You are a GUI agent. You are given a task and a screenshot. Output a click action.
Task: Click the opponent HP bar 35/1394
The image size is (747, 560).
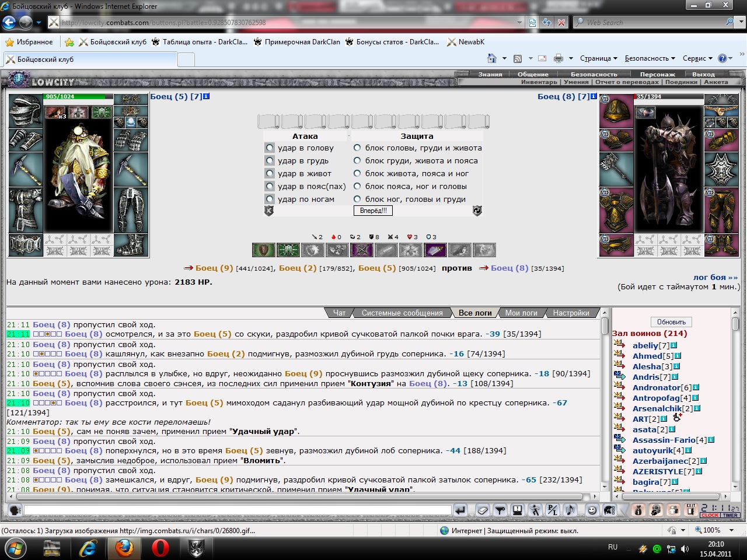click(x=669, y=96)
